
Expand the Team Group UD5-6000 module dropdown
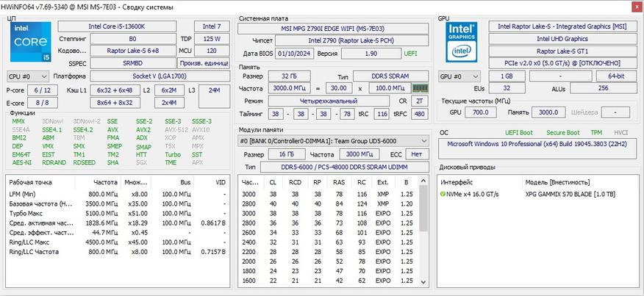pyautogui.click(x=333, y=141)
